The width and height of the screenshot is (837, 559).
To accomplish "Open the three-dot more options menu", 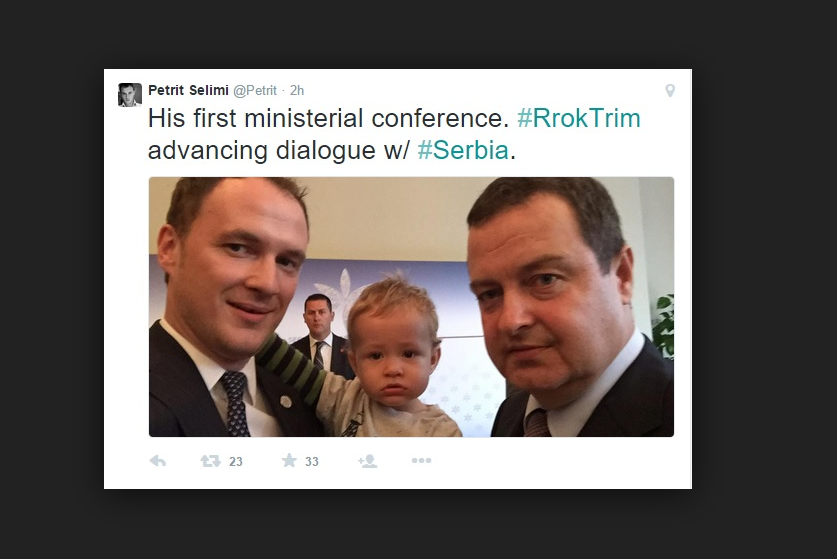I will [x=421, y=461].
